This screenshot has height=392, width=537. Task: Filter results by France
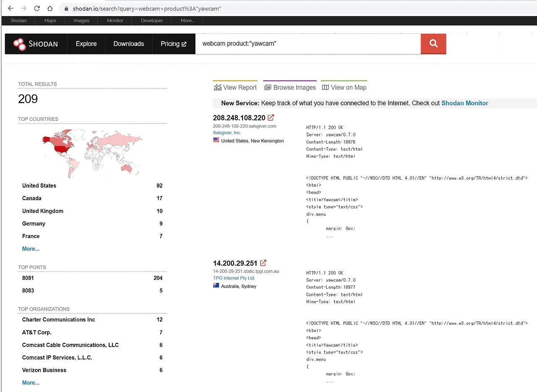[31, 236]
